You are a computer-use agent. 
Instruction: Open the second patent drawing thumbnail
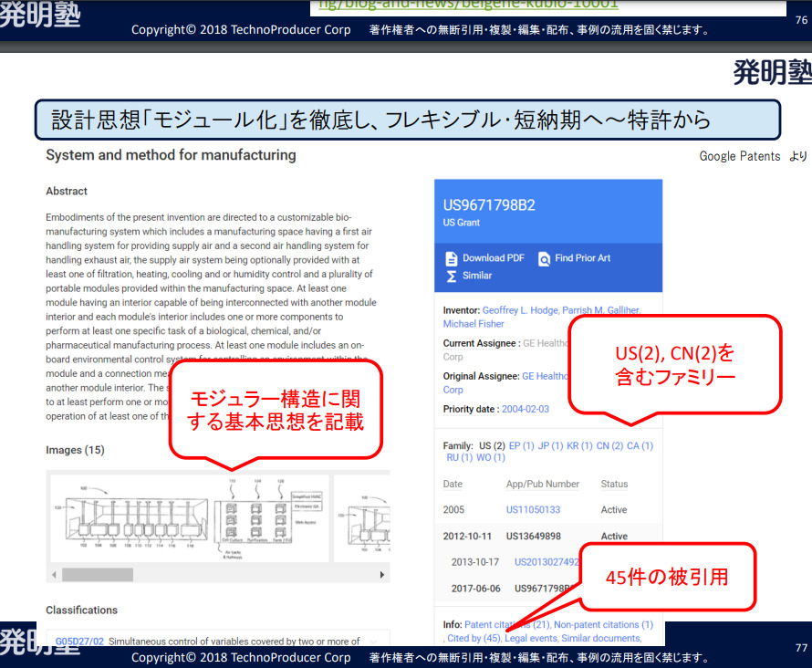tap(362, 519)
